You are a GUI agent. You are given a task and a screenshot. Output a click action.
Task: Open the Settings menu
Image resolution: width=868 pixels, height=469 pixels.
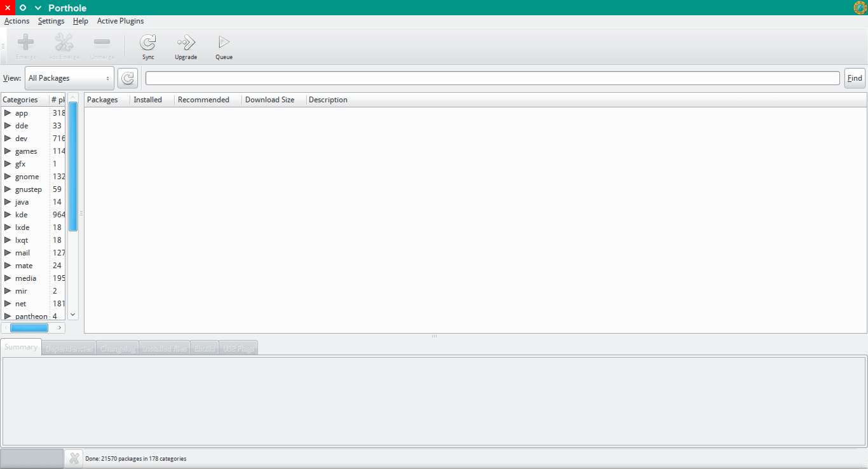(x=51, y=20)
